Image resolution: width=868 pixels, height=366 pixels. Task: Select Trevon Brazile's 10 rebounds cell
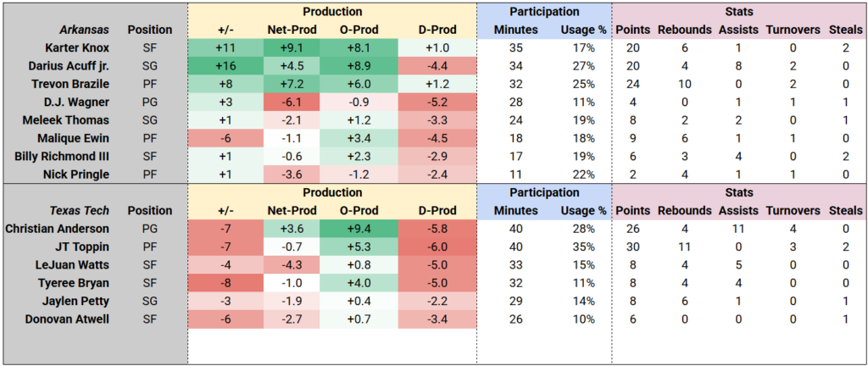point(682,83)
